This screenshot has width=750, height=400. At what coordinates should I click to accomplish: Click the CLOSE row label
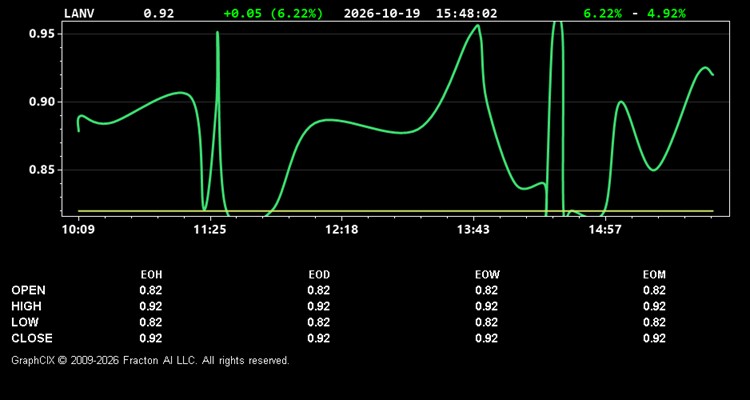(32, 338)
